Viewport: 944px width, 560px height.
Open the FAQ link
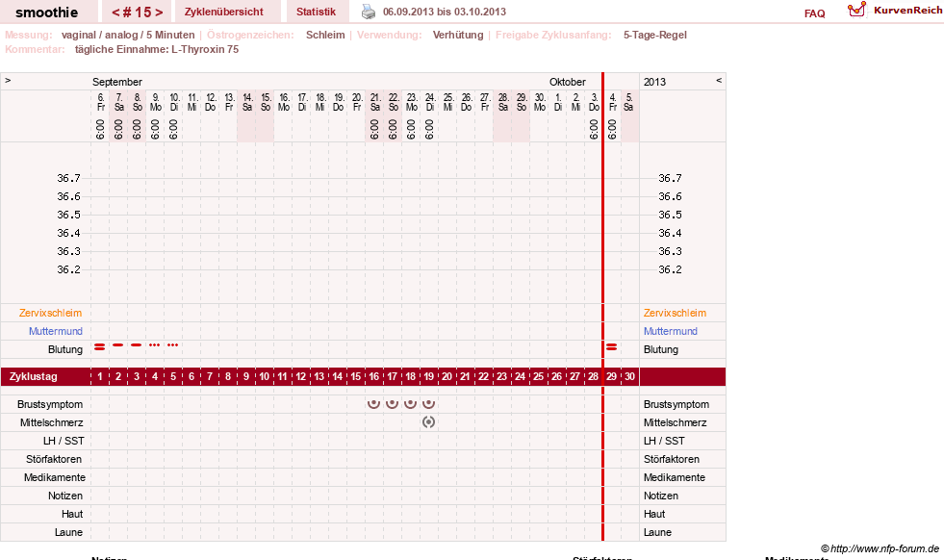tap(814, 13)
